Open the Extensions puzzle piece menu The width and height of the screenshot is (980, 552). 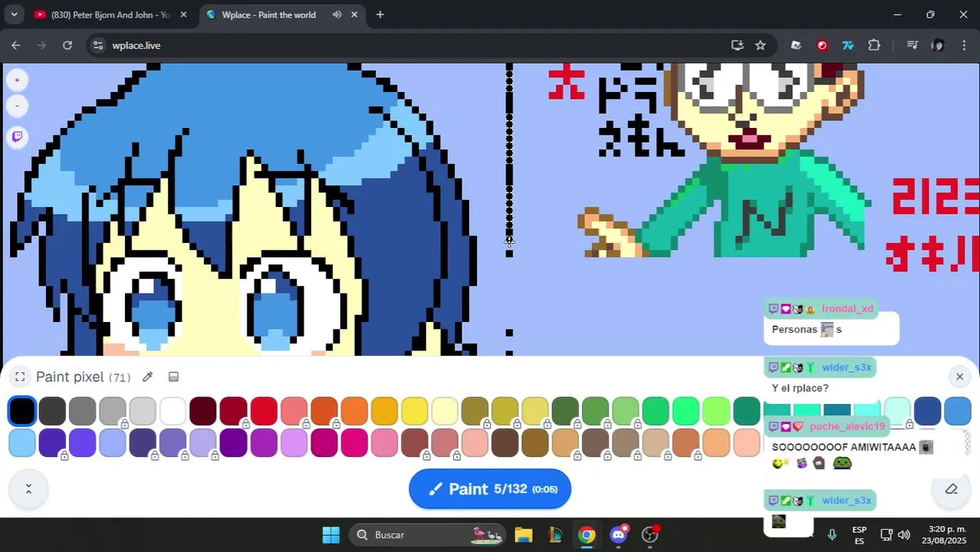874,45
